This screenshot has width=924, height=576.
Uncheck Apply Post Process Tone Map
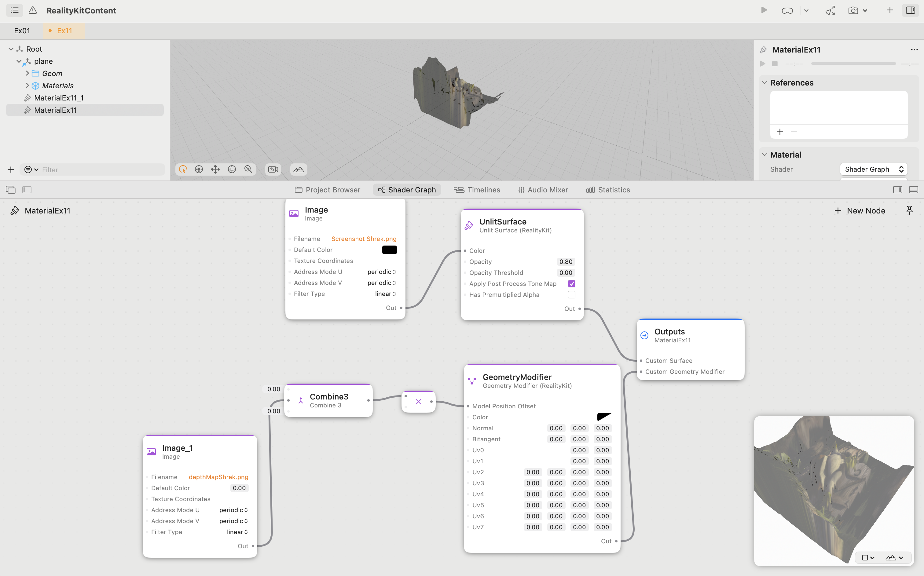pyautogui.click(x=572, y=284)
